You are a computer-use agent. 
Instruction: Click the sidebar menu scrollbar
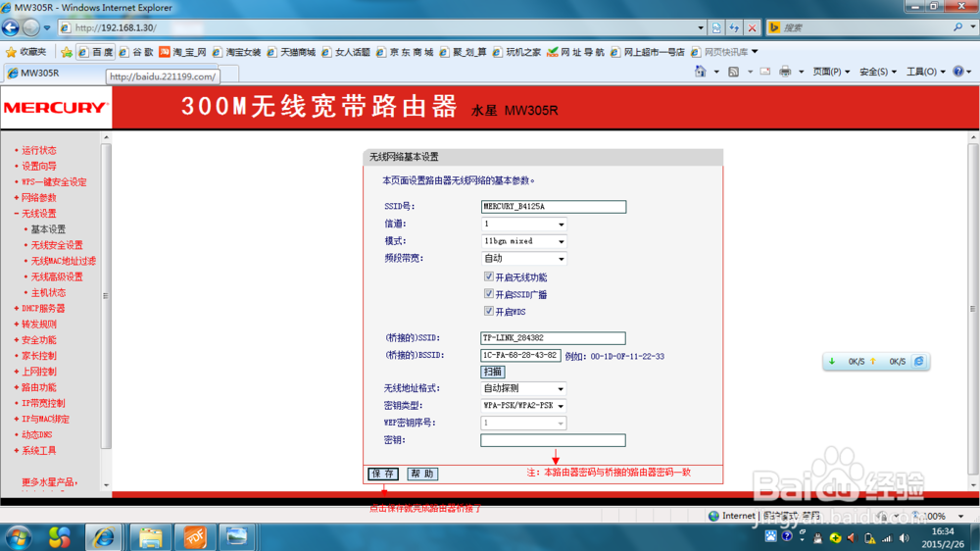click(106, 296)
